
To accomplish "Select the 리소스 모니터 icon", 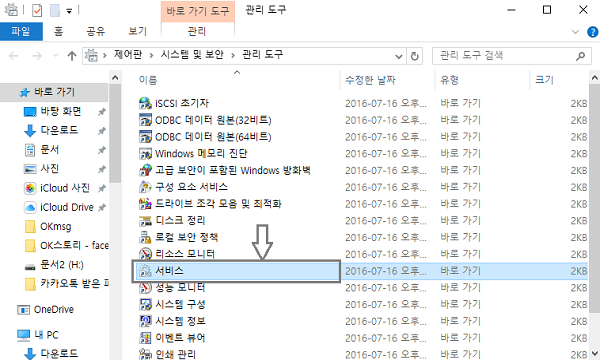I will tap(145, 254).
